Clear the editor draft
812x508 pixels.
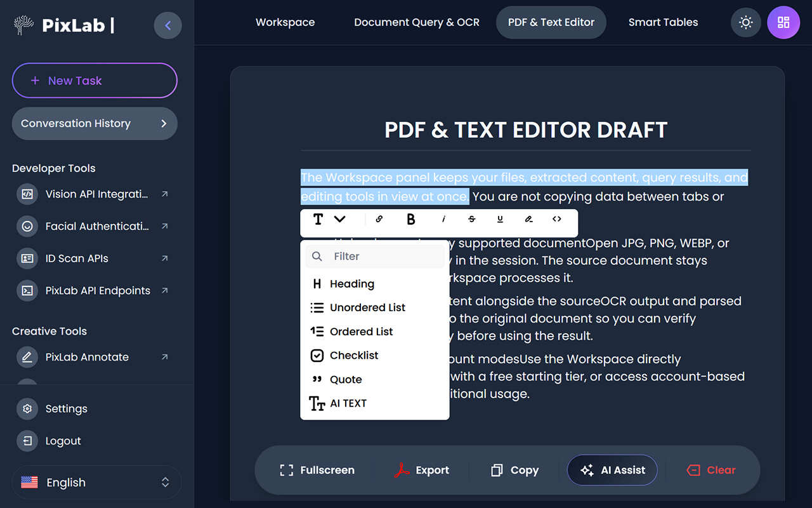tap(711, 471)
